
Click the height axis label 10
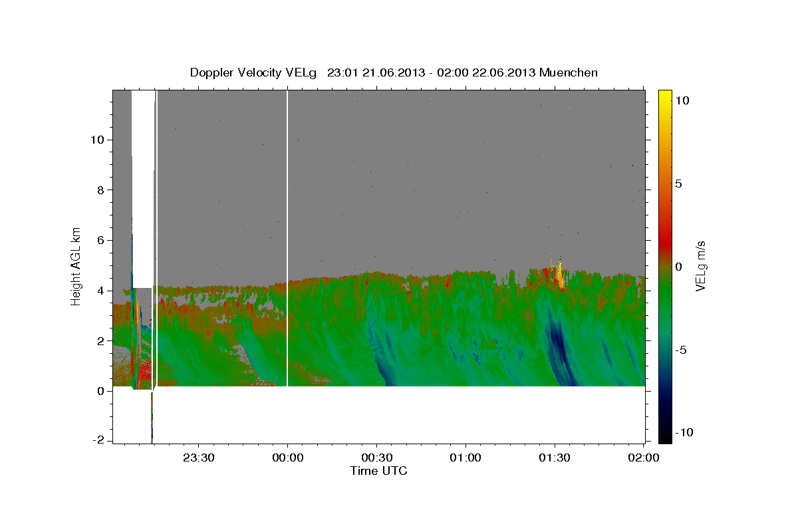tap(98, 140)
